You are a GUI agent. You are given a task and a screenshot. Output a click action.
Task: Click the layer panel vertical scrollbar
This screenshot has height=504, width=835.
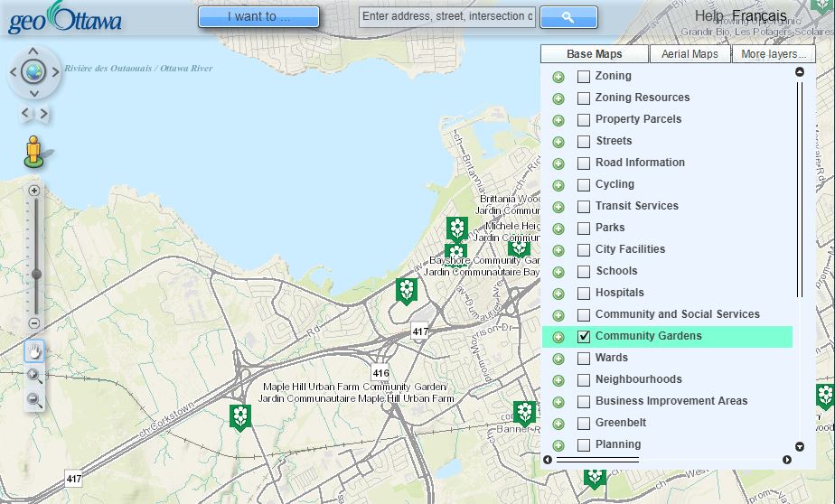800,190
